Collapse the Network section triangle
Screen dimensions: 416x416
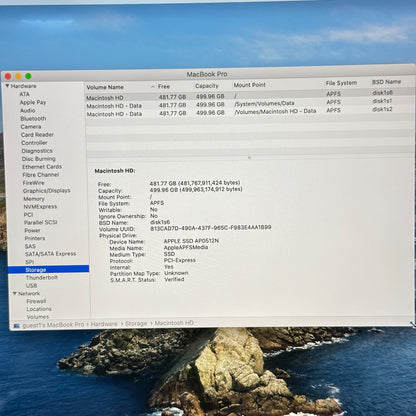point(15,293)
